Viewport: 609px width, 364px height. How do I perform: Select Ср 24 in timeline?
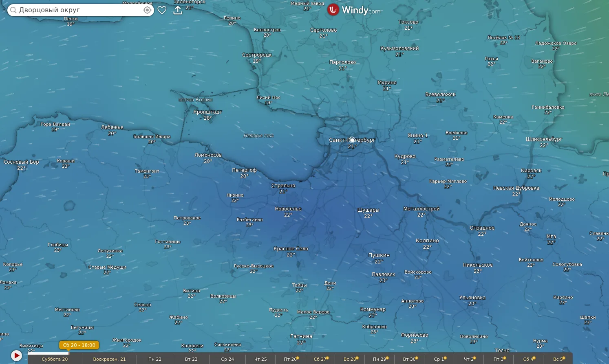pyautogui.click(x=227, y=359)
